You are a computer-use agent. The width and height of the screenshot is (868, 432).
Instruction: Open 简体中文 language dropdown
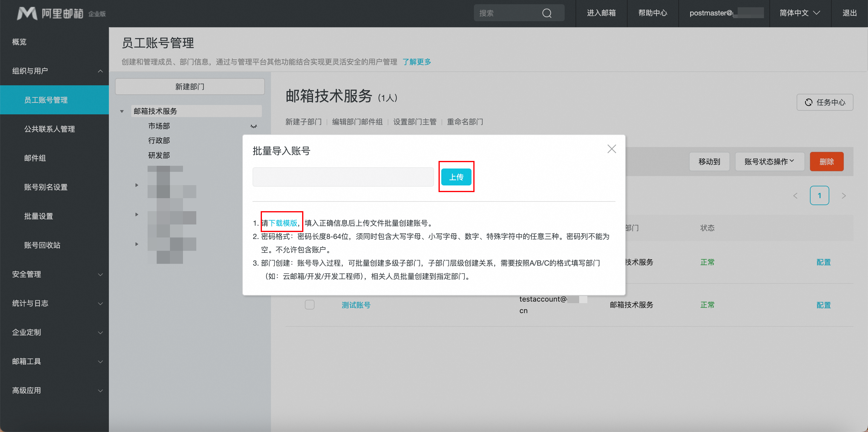(800, 13)
